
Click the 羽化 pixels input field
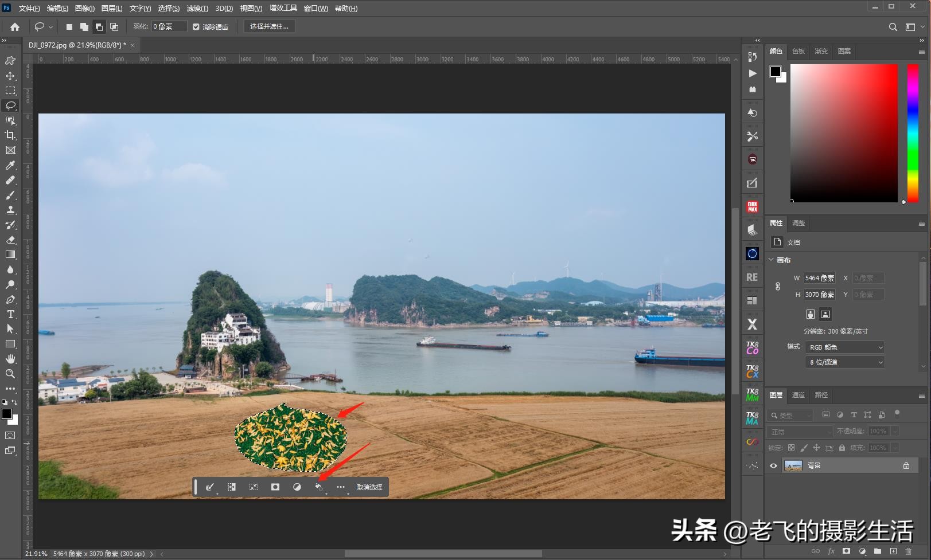coord(168,26)
